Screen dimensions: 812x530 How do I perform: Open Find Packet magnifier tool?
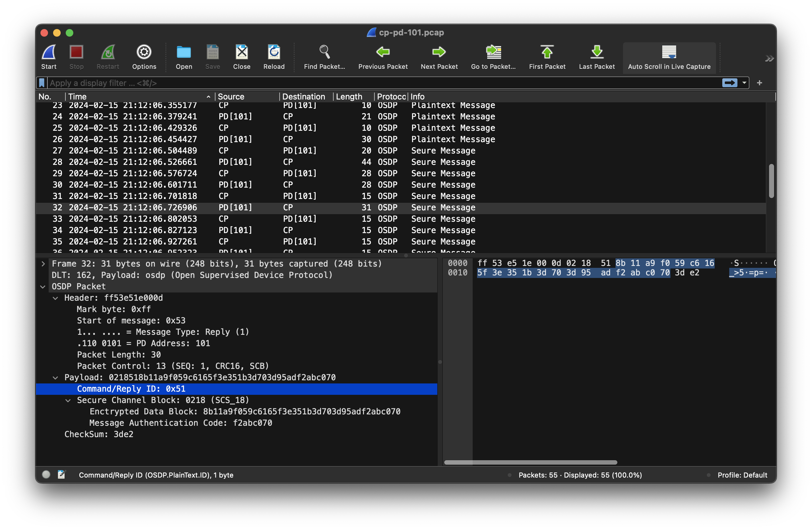(324, 52)
